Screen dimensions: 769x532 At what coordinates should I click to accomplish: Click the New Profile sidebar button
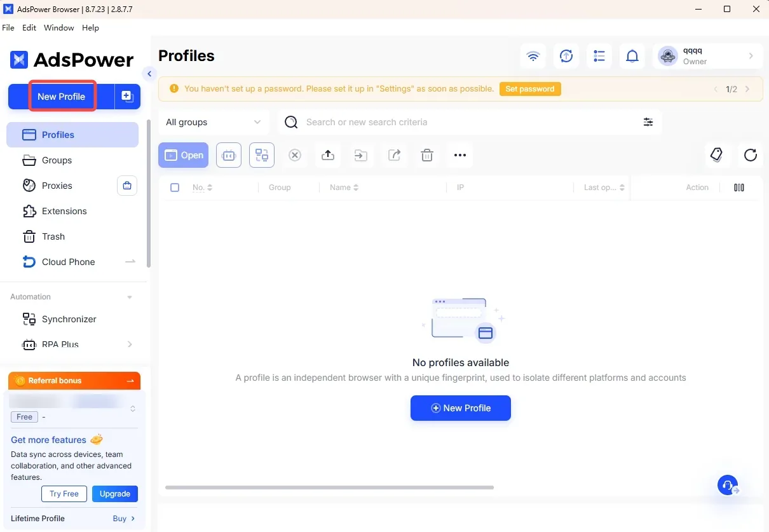(x=61, y=97)
